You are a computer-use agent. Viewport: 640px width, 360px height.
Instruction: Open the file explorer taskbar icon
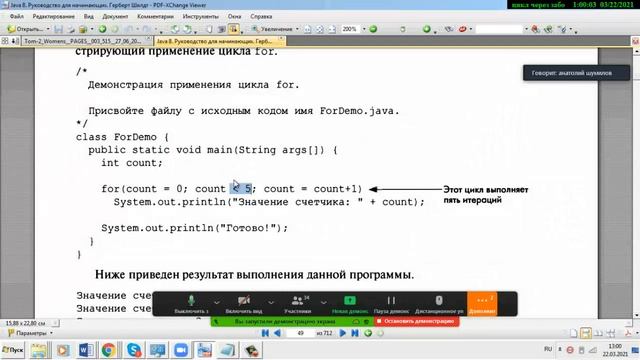click(x=39, y=350)
